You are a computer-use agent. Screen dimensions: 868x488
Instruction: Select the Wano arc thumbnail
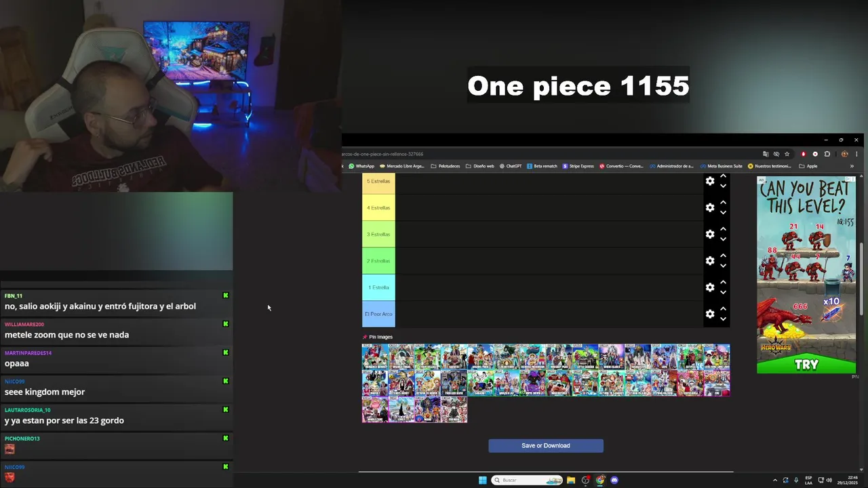coord(427,409)
